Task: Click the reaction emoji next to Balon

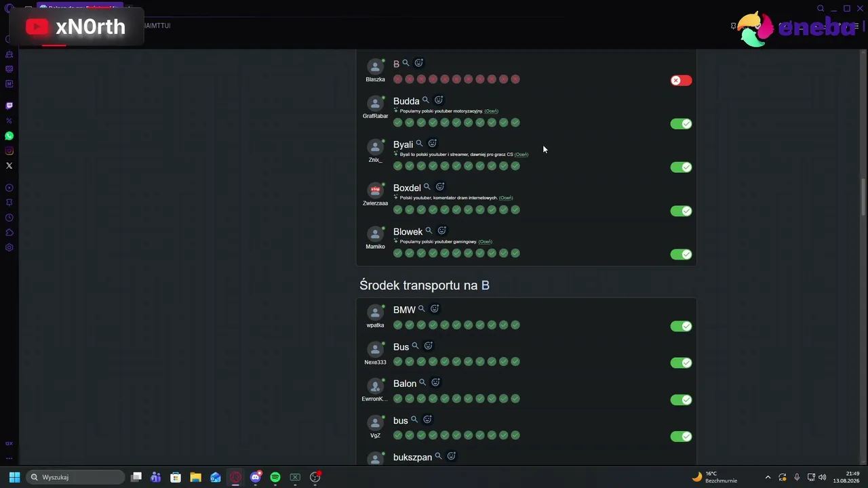Action: (x=435, y=383)
